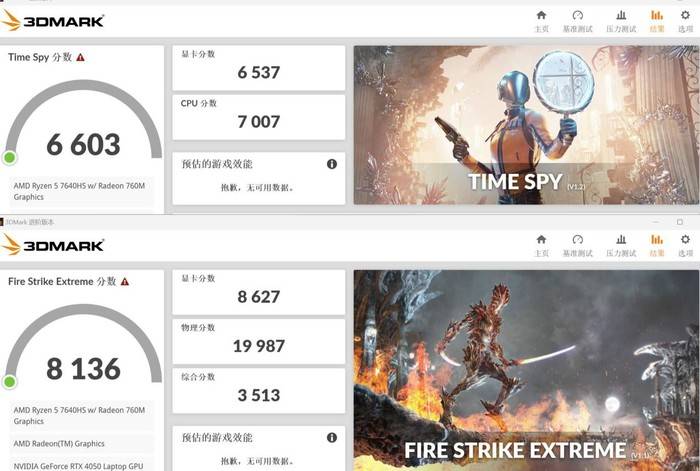Open Home icon in top 3DMark window
This screenshot has height=471, width=700.
[541, 16]
